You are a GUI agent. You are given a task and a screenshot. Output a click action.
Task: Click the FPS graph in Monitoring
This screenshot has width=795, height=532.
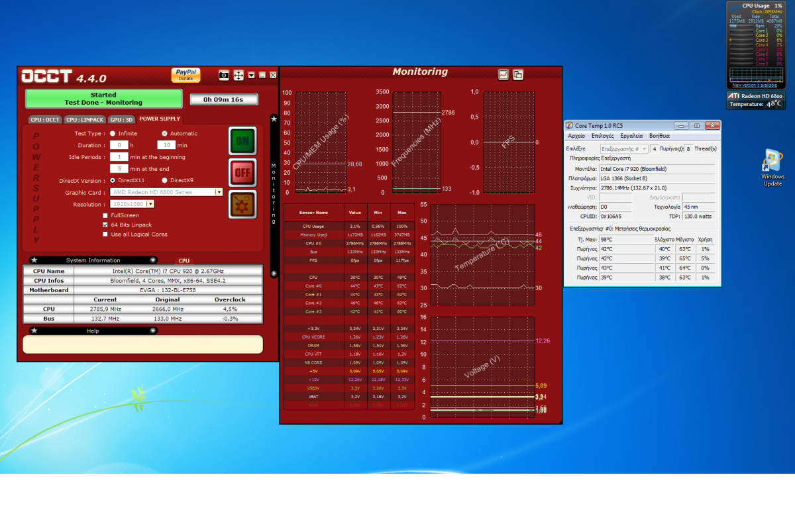coord(509,142)
